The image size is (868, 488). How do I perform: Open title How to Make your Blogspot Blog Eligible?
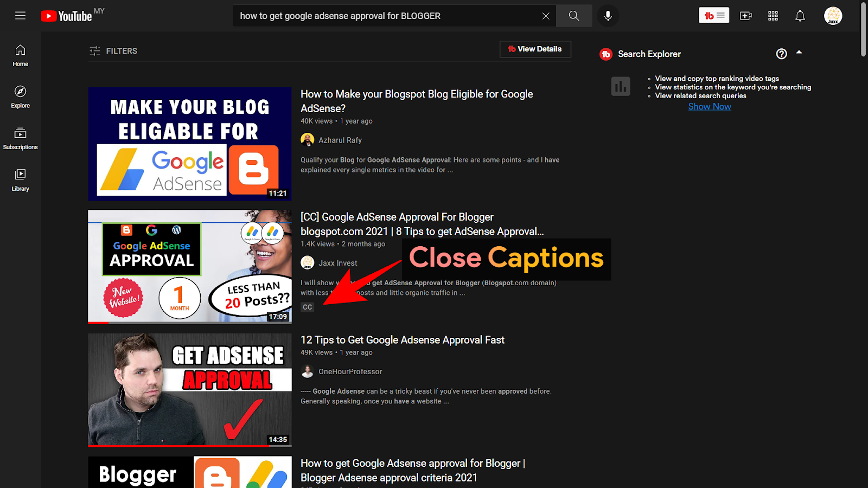(x=417, y=101)
